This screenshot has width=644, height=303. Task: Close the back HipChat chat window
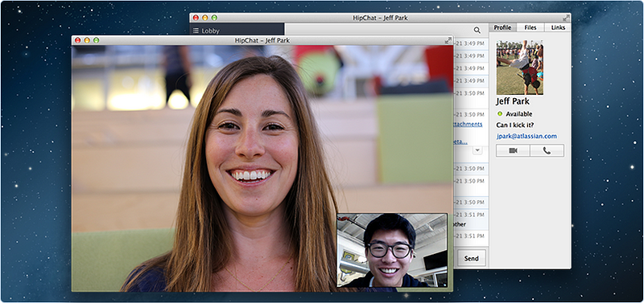click(196, 18)
